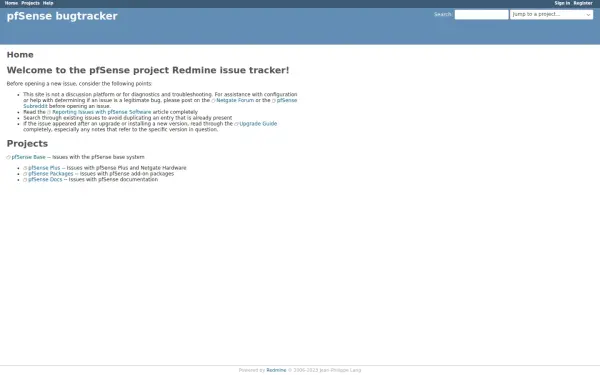Image resolution: width=600 pixels, height=375 pixels.
Task: Click the external-link icon before Netgate Forum
Action: coord(214,101)
